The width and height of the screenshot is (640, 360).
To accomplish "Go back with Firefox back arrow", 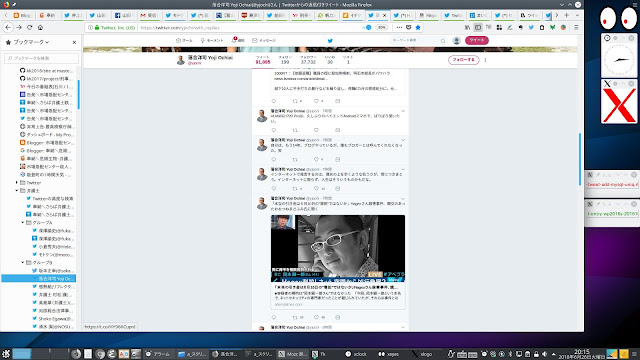I will (8, 27).
